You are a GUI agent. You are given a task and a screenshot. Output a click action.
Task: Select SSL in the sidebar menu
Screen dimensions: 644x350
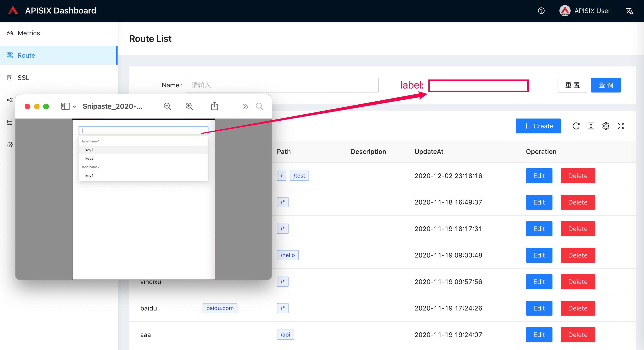pyautogui.click(x=23, y=77)
